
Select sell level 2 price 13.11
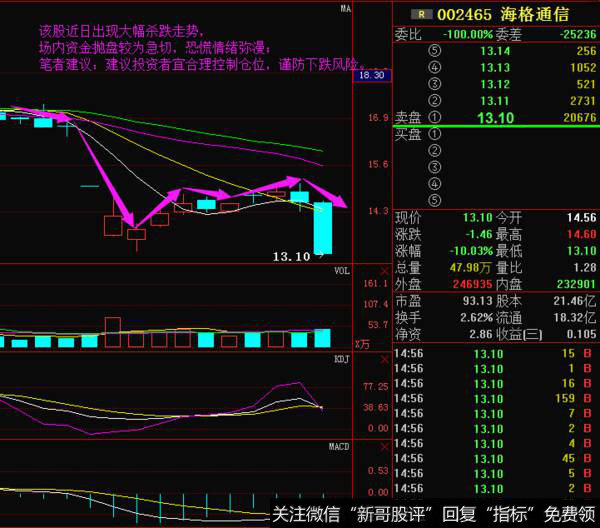tap(495, 101)
